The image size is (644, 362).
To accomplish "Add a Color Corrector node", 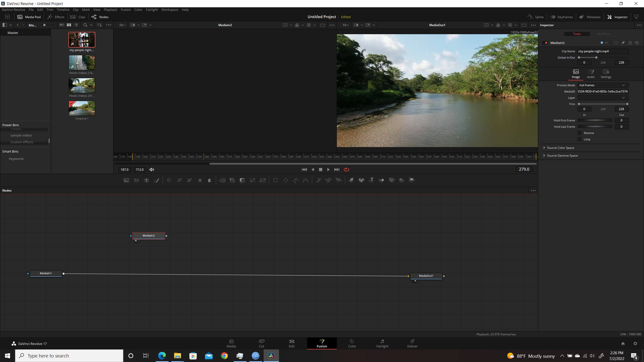I will (169, 180).
